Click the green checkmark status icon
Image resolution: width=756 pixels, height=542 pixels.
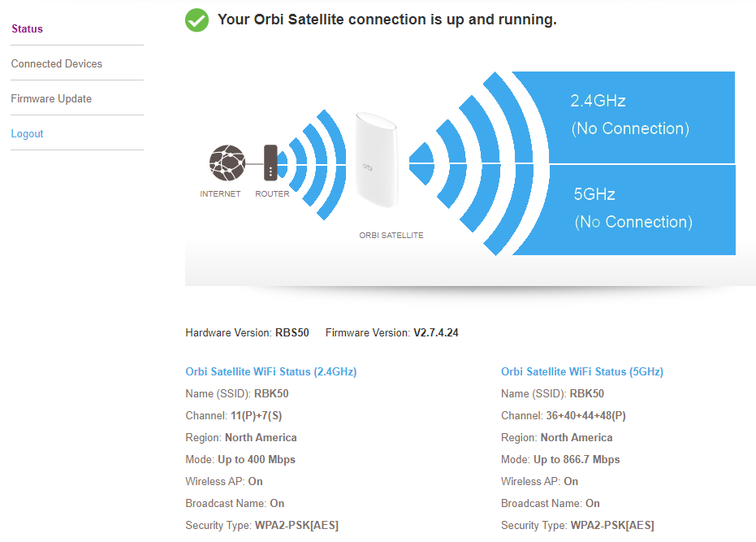[197, 20]
